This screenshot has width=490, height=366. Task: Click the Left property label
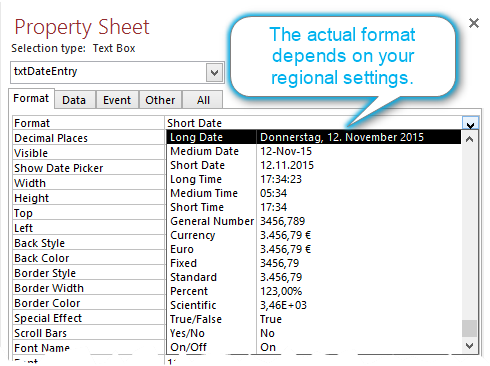pos(23,228)
